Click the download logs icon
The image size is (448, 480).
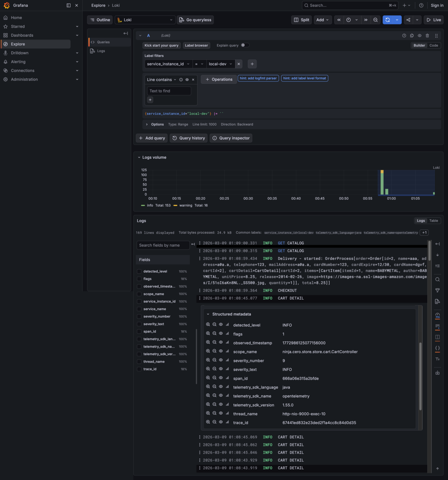pyautogui.click(x=437, y=373)
